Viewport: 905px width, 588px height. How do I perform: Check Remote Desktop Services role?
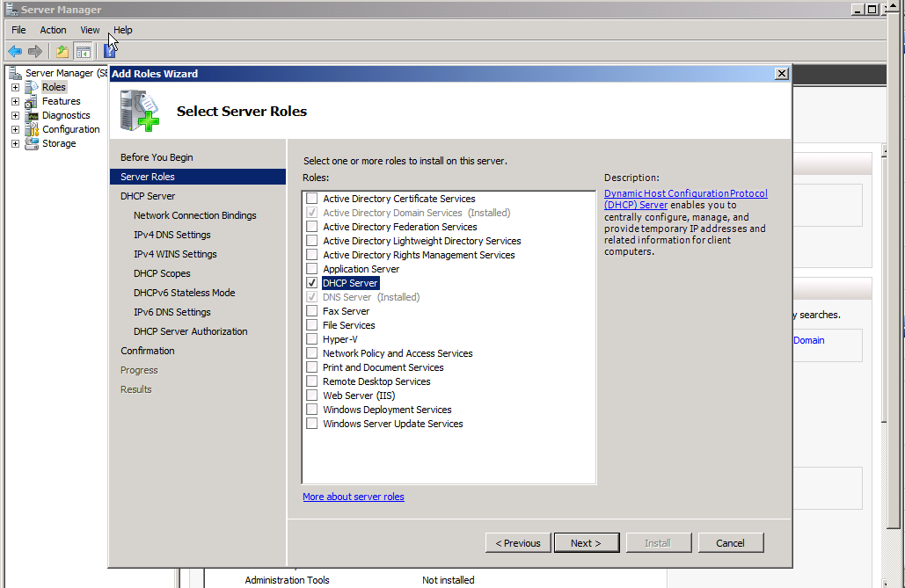point(311,381)
